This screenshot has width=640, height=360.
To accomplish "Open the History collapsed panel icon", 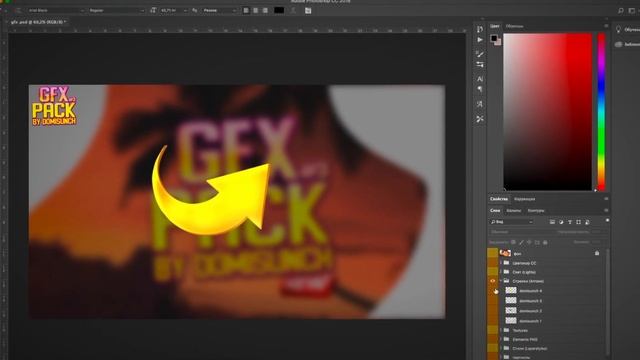I will pyautogui.click(x=480, y=29).
